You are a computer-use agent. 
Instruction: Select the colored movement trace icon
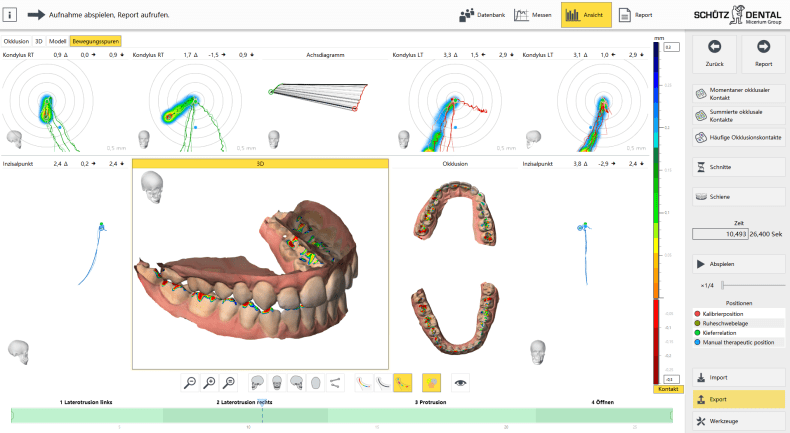[x=363, y=383]
